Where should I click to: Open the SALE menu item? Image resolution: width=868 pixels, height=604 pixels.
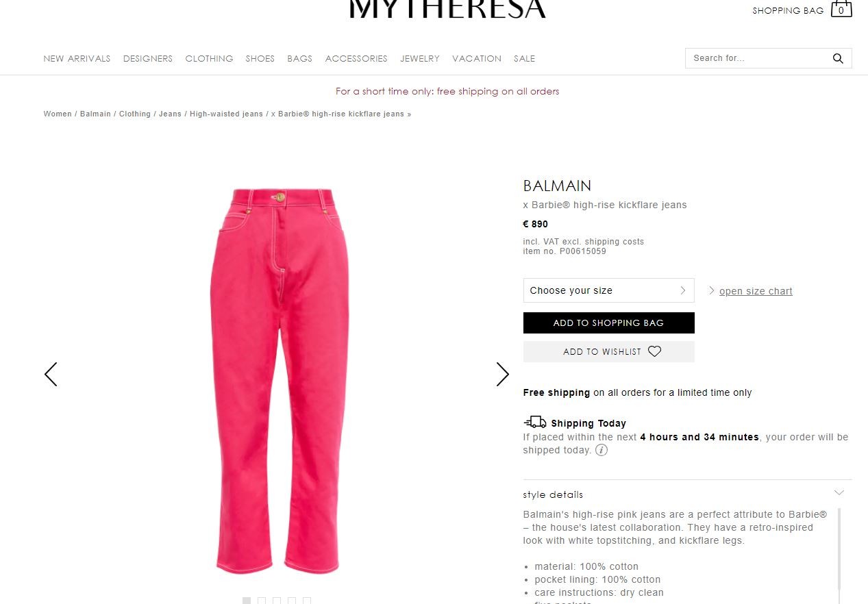click(525, 59)
